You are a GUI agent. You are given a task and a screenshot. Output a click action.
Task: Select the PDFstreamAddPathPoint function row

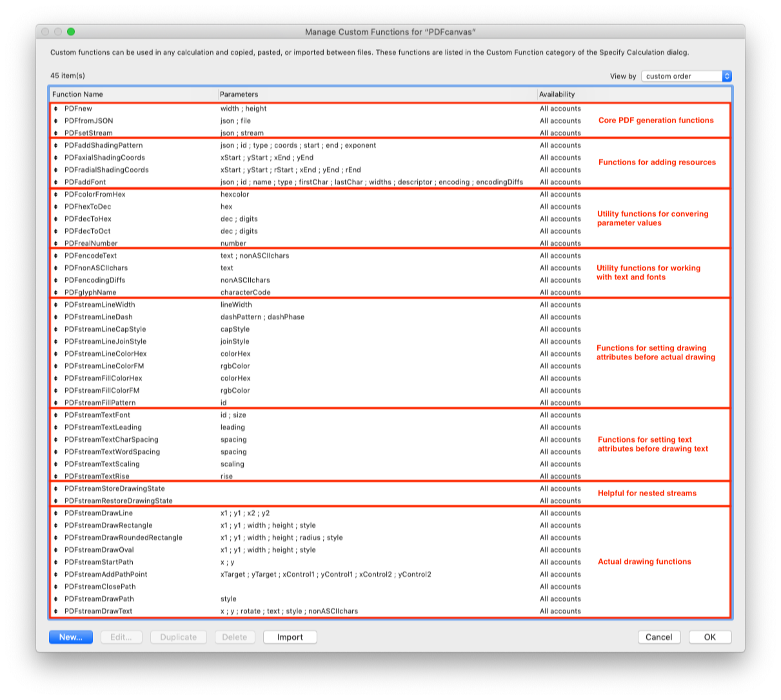pyautogui.click(x=390, y=574)
